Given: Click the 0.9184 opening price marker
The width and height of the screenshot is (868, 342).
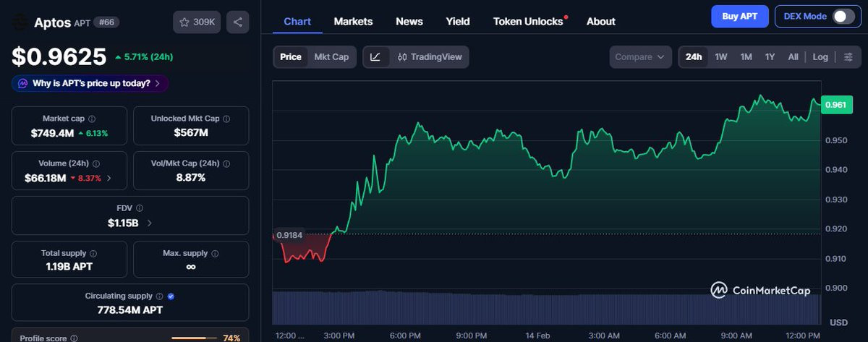Looking at the screenshot, I should pos(289,235).
